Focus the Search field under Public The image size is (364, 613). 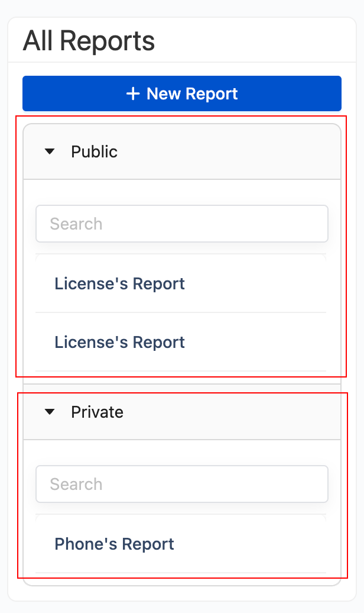(182, 224)
